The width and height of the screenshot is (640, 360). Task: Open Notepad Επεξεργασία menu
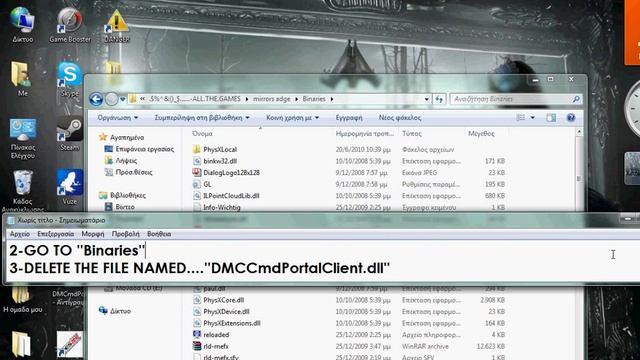[x=56, y=234]
